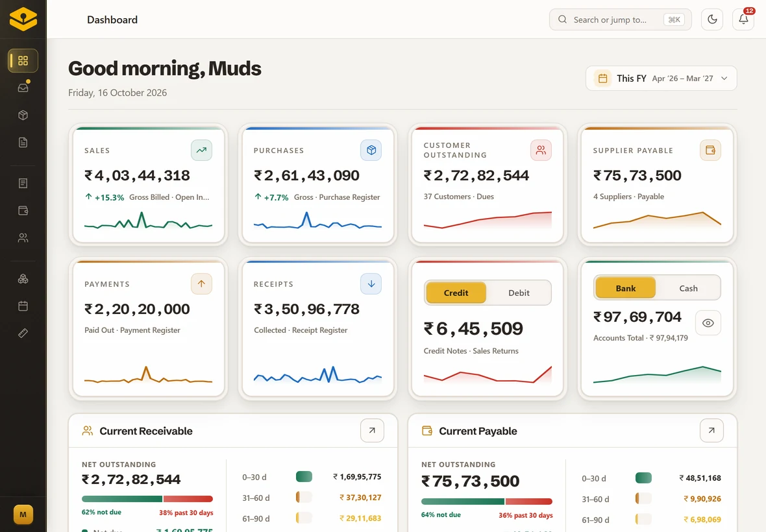Click the app logo at top left
The width and height of the screenshot is (766, 532).
[23, 19]
